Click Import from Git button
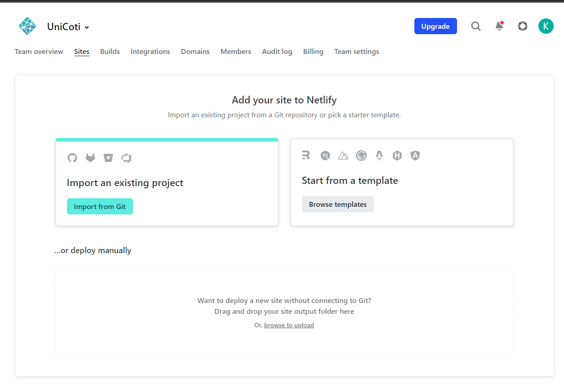The image size is (564, 392). point(100,206)
